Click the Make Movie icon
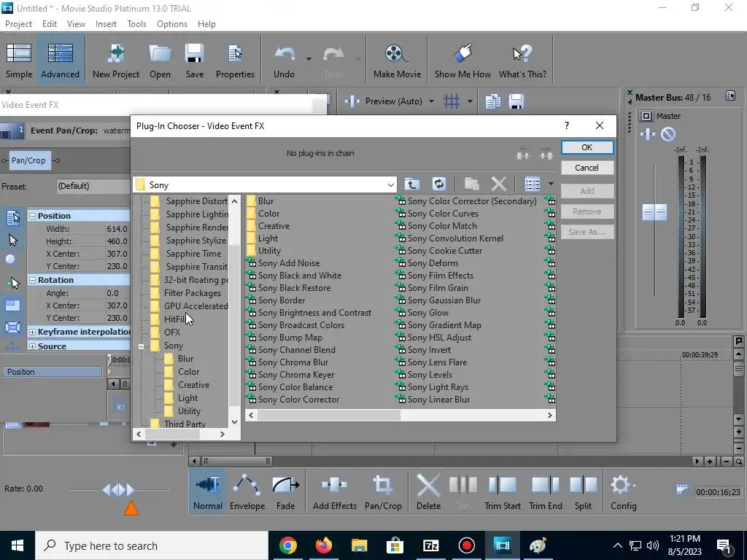Viewport: 747px width, 560px height. point(397,61)
